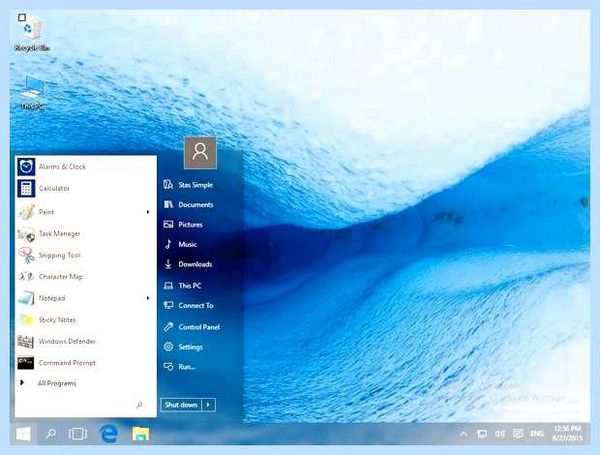The image size is (600, 455).
Task: Click the user account picture
Action: pyautogui.click(x=201, y=153)
